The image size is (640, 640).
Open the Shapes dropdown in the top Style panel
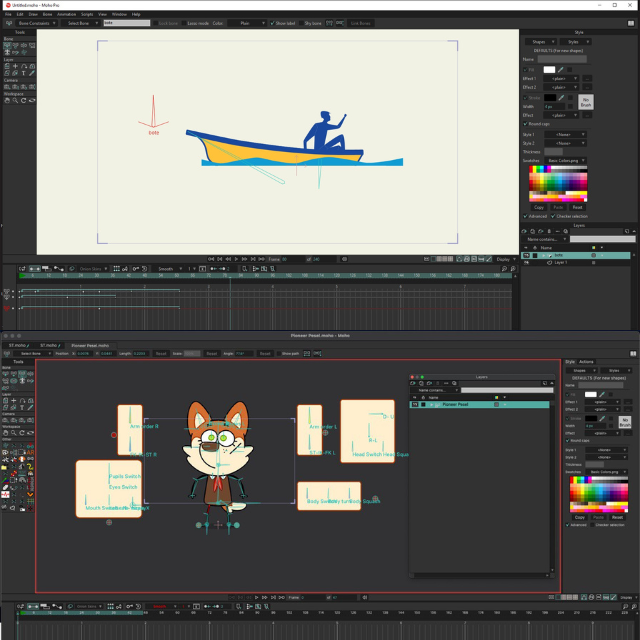point(540,42)
